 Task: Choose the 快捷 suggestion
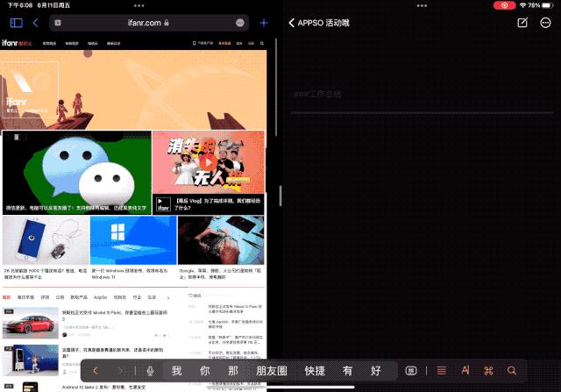[x=315, y=371]
